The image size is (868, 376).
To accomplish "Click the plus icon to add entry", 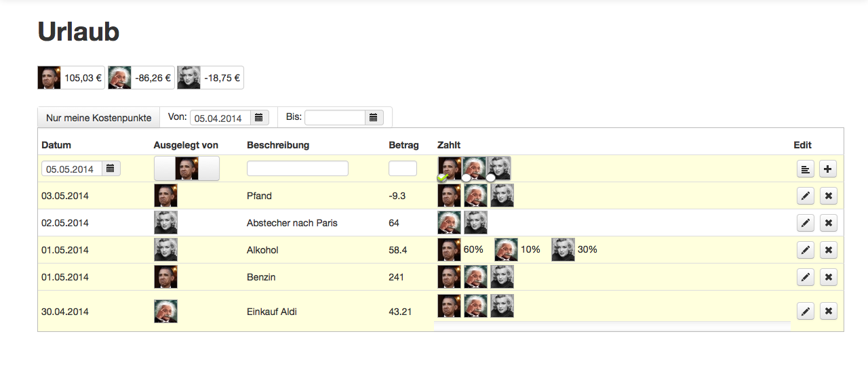I will tap(828, 169).
